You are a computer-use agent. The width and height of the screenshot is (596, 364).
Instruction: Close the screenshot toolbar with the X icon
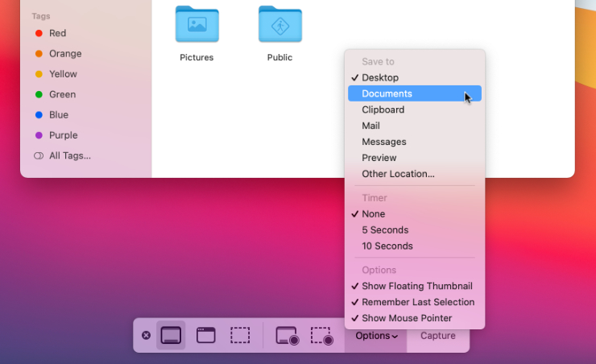[146, 336]
